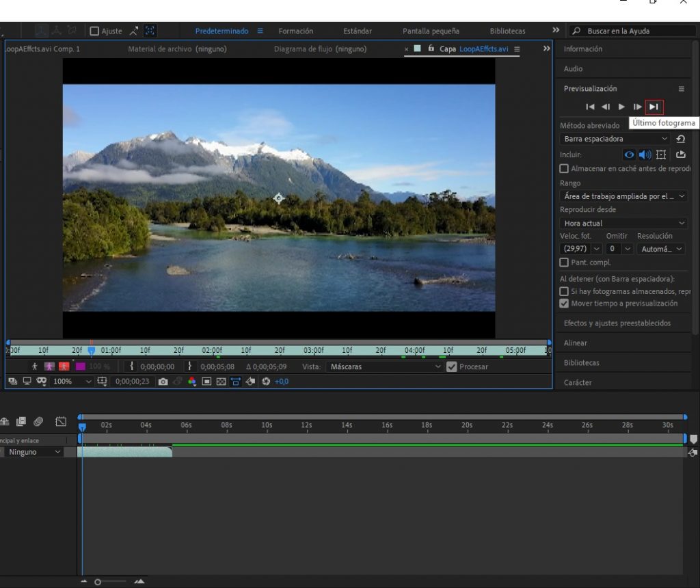Toggle audio inclusion in preview
Screen dimensions: 700x588
(645, 155)
